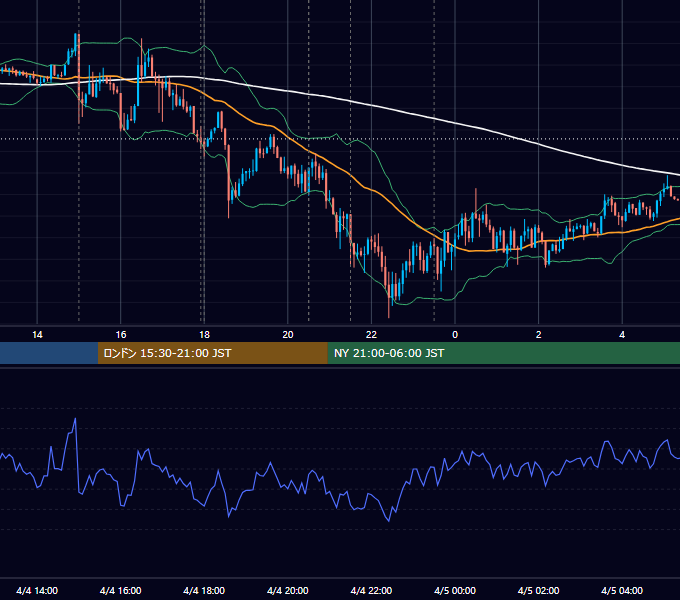Click the 4/5 00:00 label on indicator axis

point(455,590)
